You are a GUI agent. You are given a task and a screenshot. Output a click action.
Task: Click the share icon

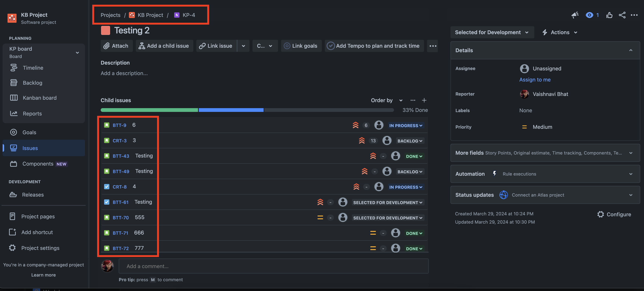click(x=622, y=15)
